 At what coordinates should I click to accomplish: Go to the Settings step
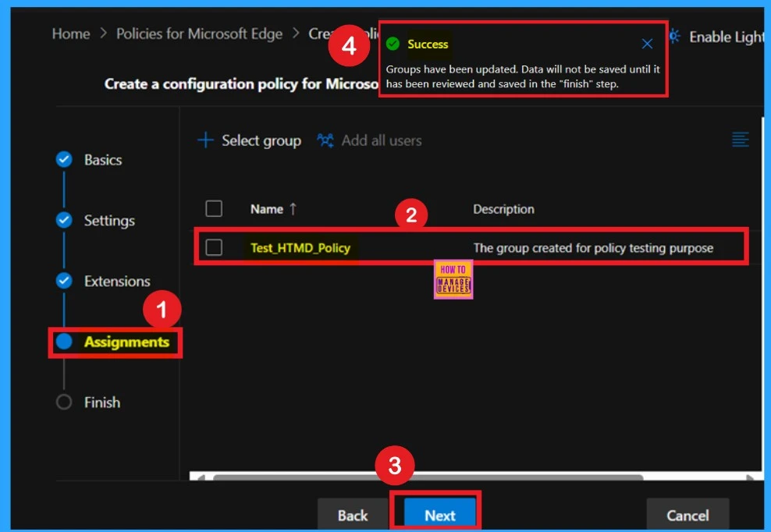(109, 220)
